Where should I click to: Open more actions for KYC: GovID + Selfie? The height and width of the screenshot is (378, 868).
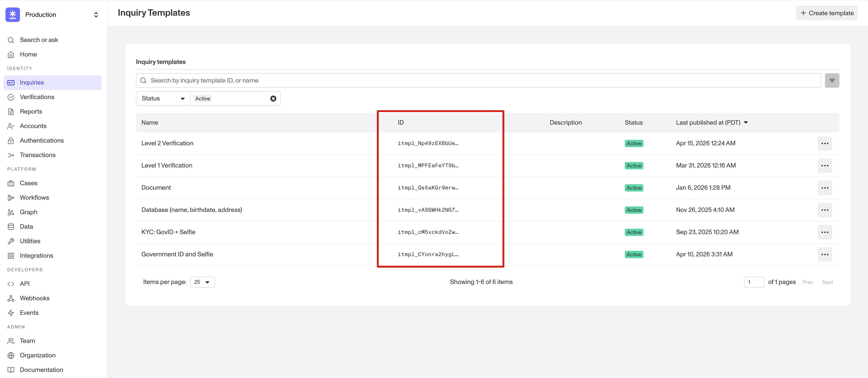click(x=824, y=233)
